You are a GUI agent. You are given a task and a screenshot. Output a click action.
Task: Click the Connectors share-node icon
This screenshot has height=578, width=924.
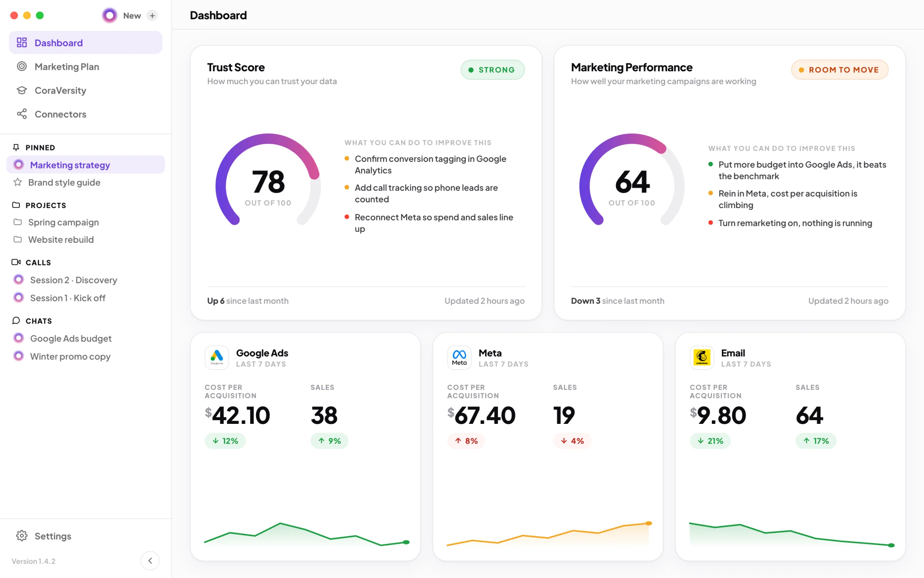[22, 114]
